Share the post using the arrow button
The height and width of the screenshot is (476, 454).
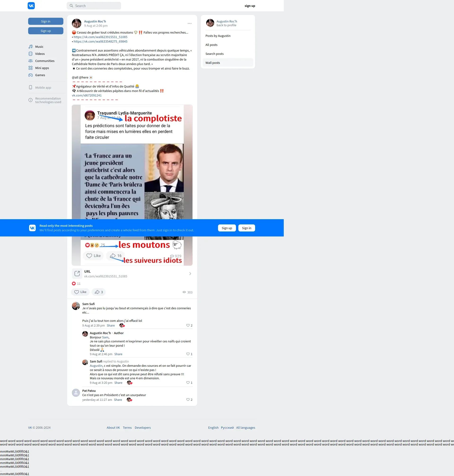(x=99, y=292)
